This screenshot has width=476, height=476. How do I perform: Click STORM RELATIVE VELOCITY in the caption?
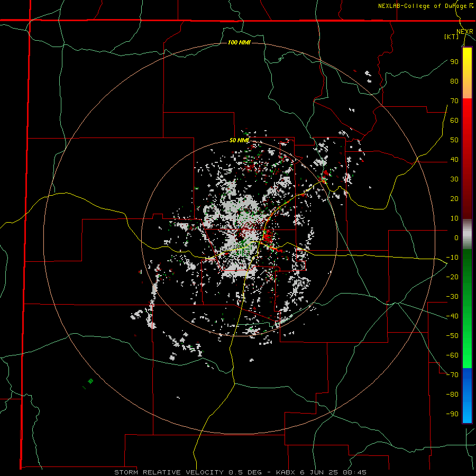(170, 472)
